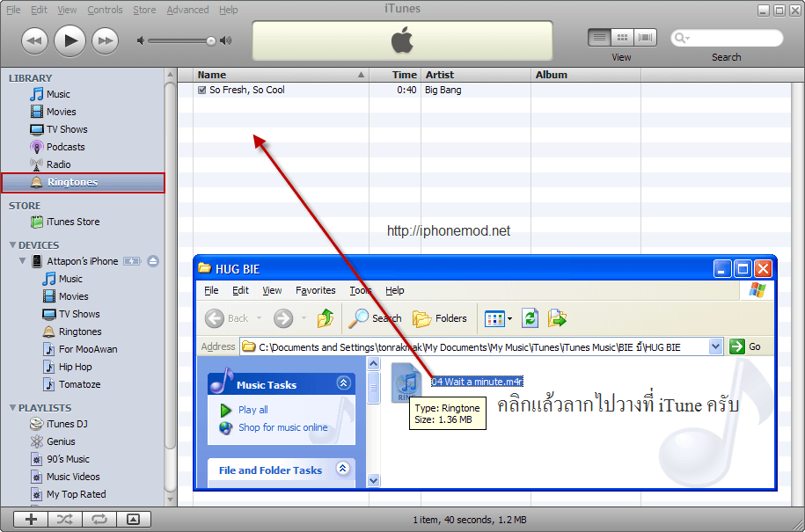
Task: Open the iTunes Store menu
Action: click(x=144, y=10)
